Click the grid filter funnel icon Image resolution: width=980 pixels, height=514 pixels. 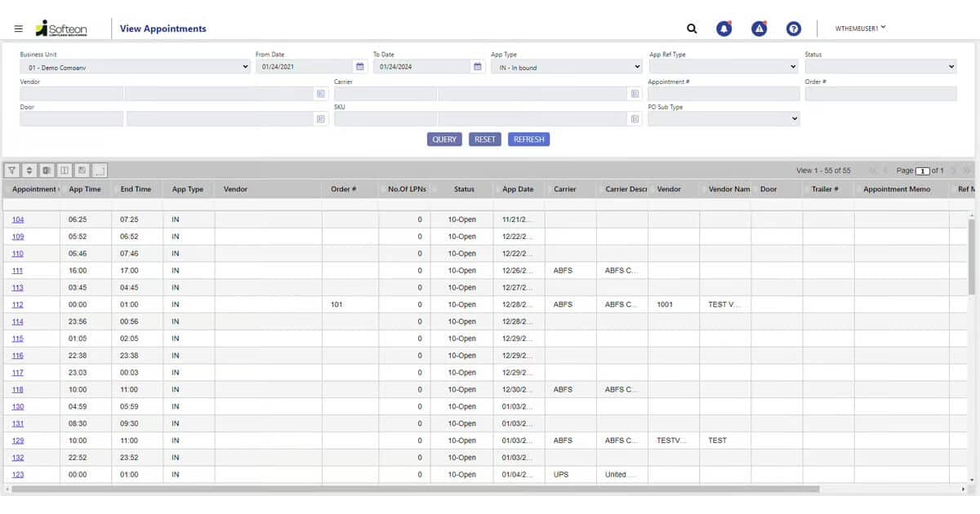coord(12,171)
